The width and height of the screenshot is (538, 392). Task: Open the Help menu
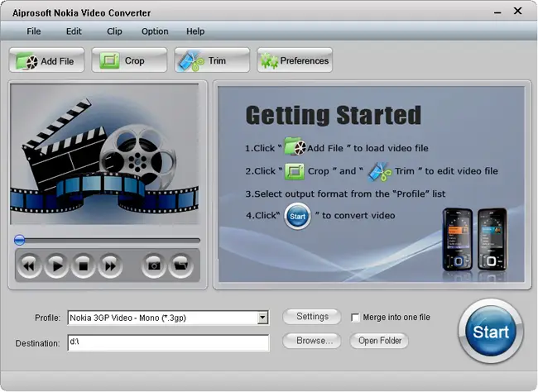click(195, 31)
